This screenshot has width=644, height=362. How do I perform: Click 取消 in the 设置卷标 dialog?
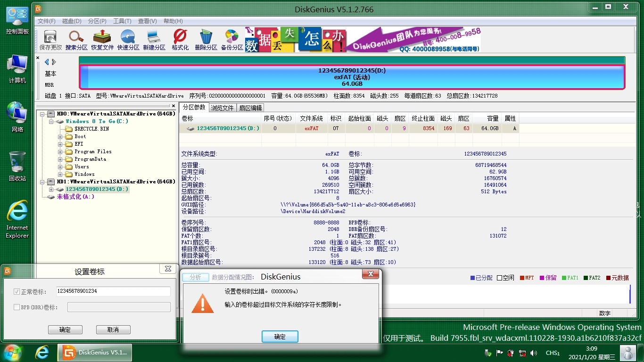point(113,329)
